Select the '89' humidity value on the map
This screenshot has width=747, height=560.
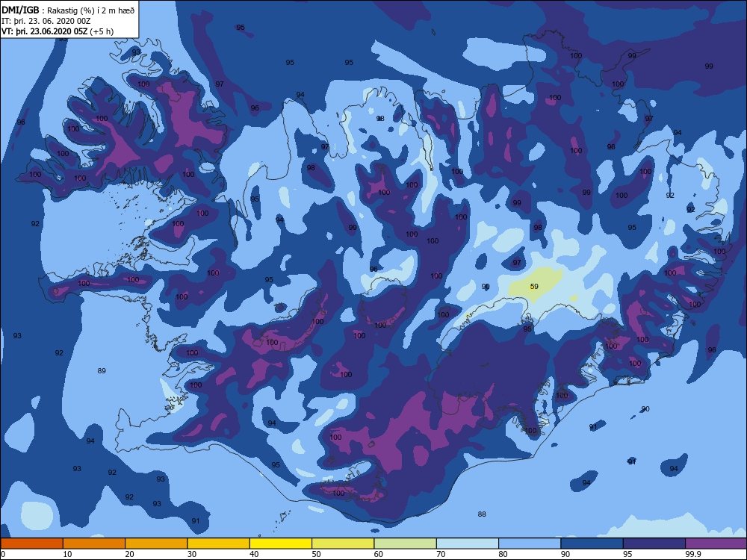point(102,370)
